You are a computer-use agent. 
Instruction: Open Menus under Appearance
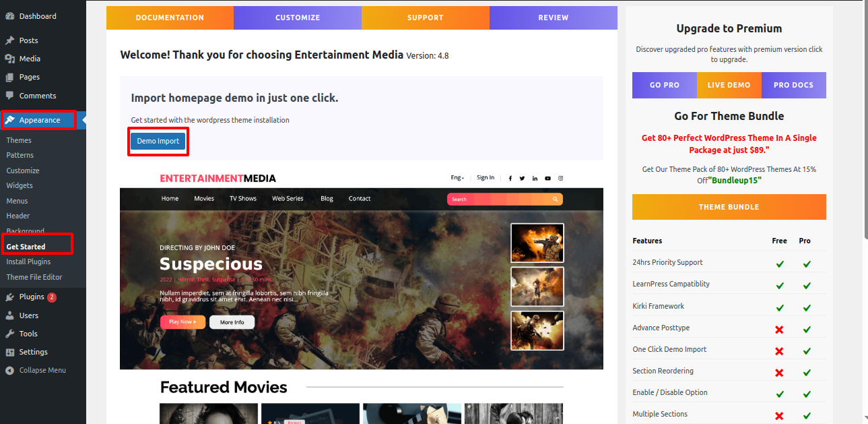[18, 201]
